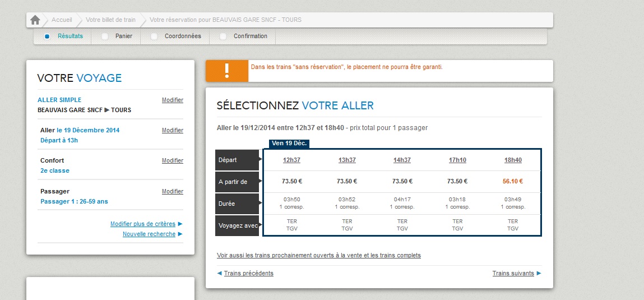Viewport: 644px width, 300px height.
Task: Click ALLER SIMPLE trip type text
Action: [x=59, y=100]
